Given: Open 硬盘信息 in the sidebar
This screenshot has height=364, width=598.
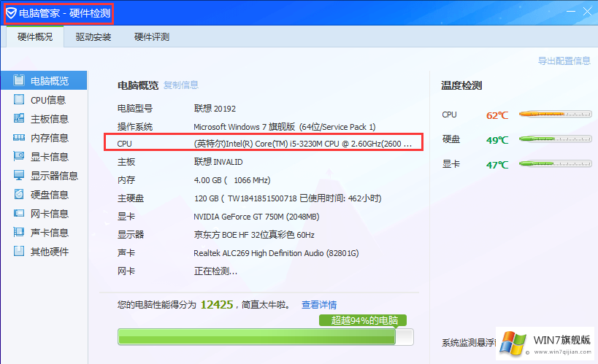Looking at the screenshot, I should click(44, 195).
